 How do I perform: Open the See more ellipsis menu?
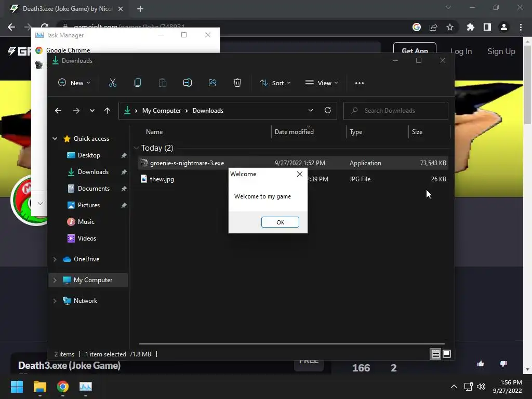click(360, 83)
